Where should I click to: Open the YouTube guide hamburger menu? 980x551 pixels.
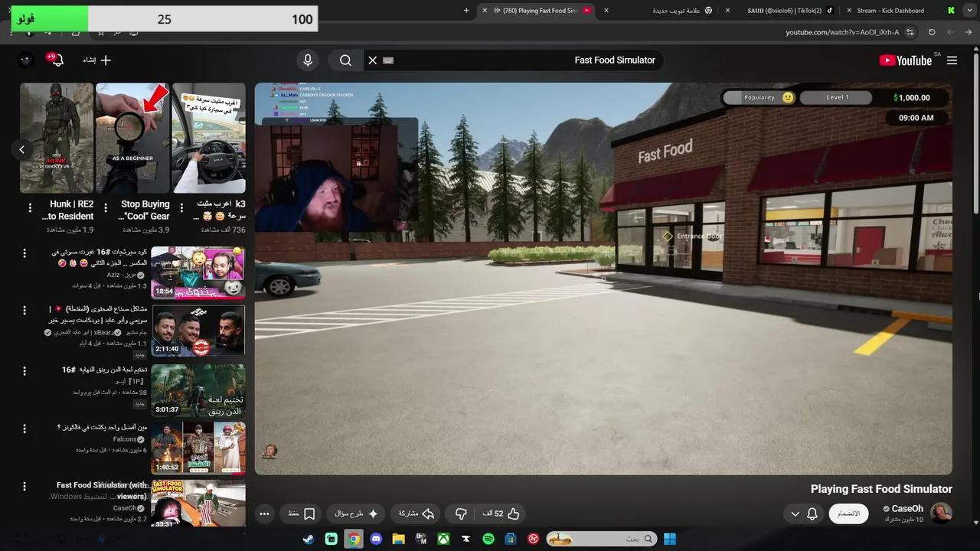[x=952, y=60]
